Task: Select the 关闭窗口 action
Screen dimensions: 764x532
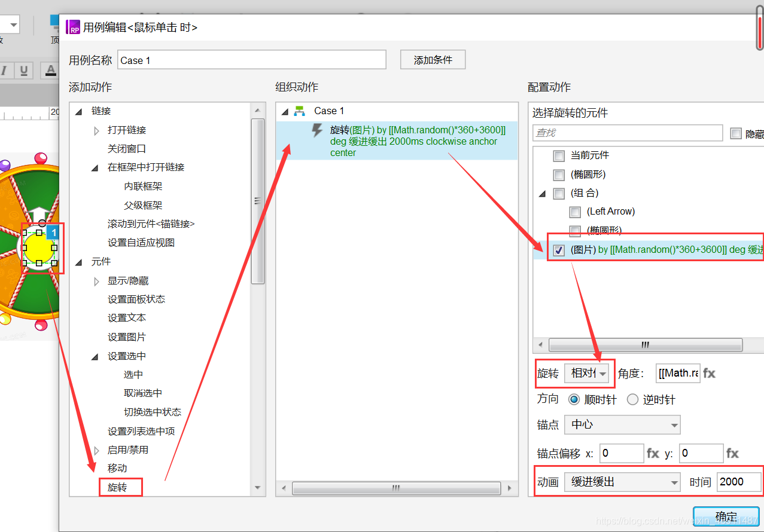Action: coord(127,149)
